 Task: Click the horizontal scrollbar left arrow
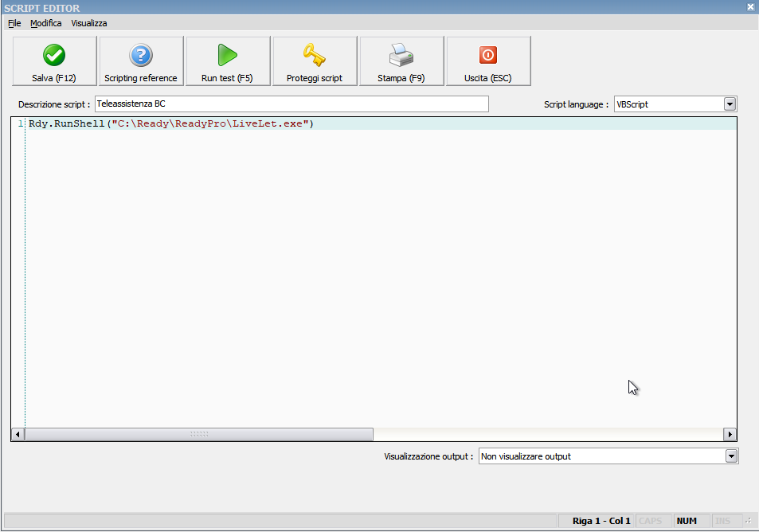coord(18,434)
